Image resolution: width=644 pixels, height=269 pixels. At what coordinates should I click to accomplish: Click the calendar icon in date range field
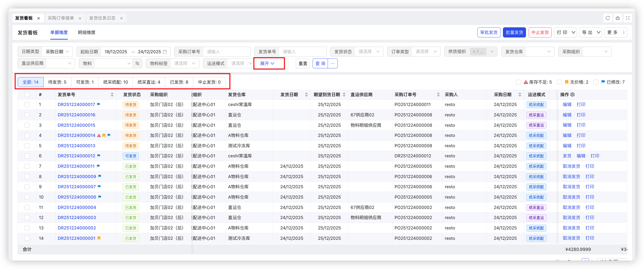165,52
